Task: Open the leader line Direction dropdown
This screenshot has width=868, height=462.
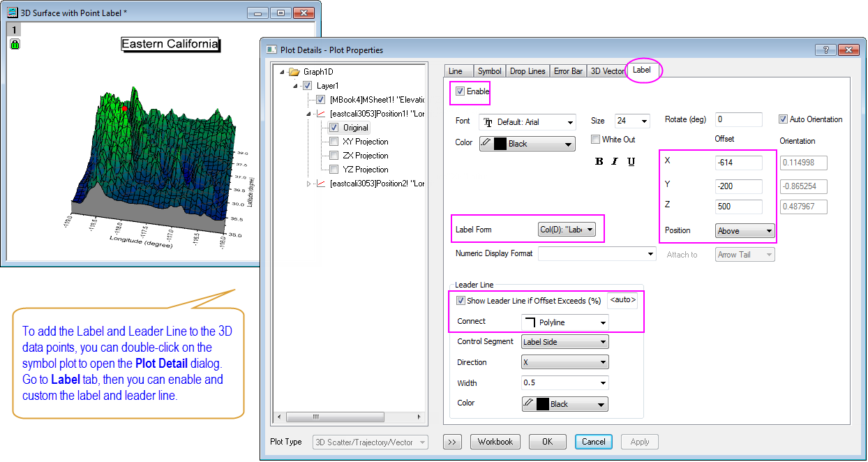Action: point(565,362)
